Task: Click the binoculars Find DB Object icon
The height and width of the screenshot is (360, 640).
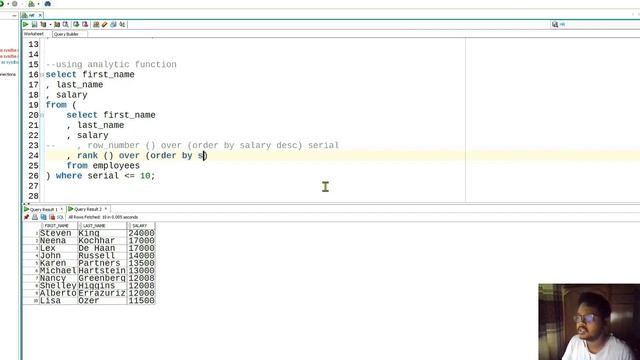Action: pos(48,4)
